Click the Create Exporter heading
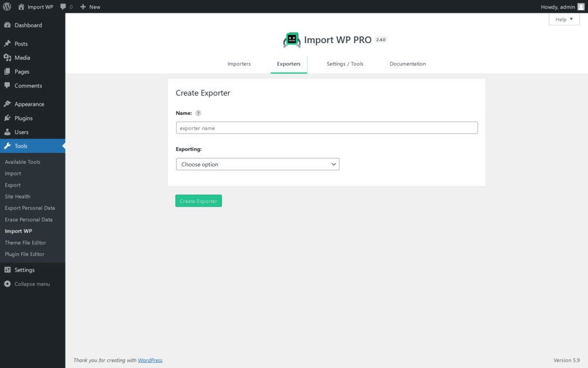Screen dimensions: 588x368 coord(203,93)
